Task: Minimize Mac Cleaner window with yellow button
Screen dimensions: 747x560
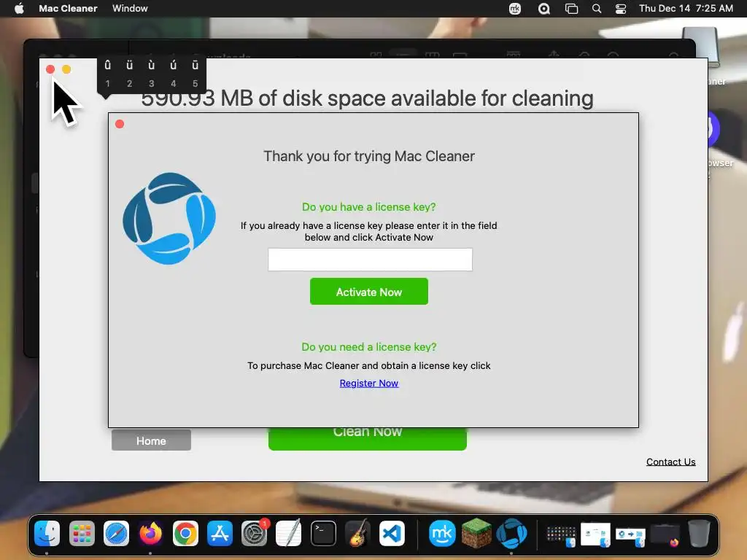Action: 66,69
